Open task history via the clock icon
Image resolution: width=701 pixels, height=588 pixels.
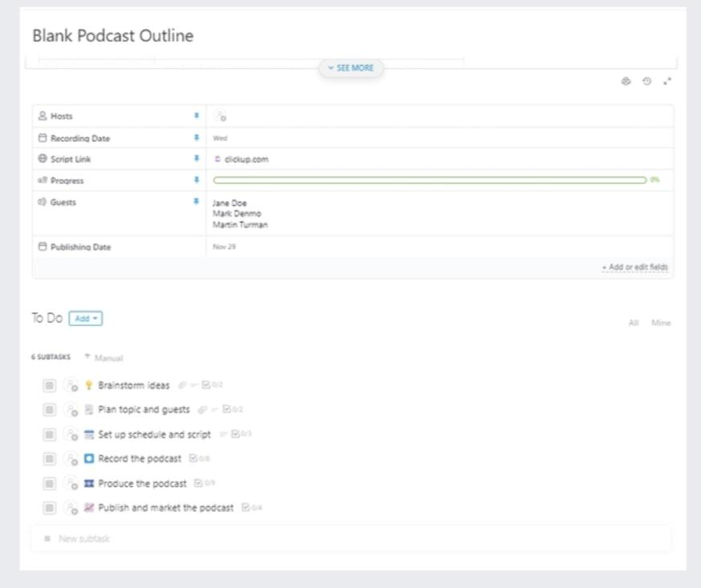647,81
